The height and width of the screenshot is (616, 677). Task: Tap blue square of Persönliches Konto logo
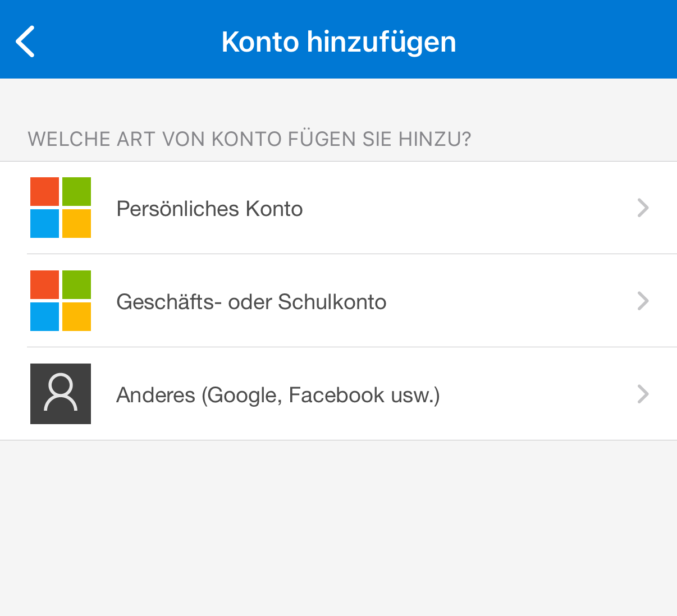point(45,223)
